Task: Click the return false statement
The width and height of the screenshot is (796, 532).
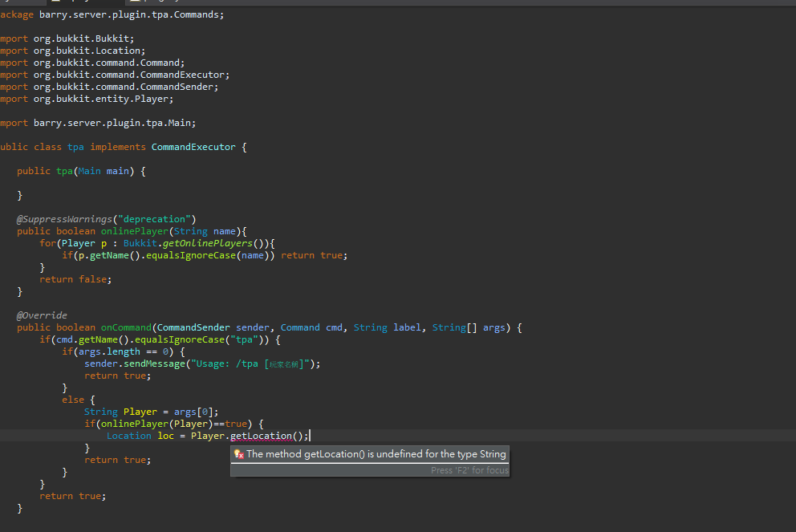Action: [75, 279]
